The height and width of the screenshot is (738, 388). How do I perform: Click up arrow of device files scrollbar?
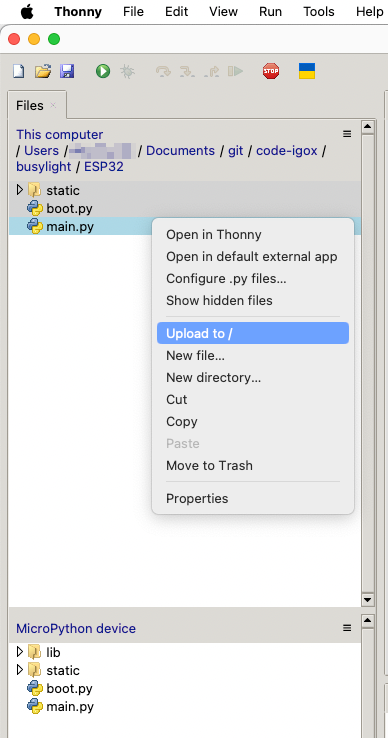tap(367, 620)
